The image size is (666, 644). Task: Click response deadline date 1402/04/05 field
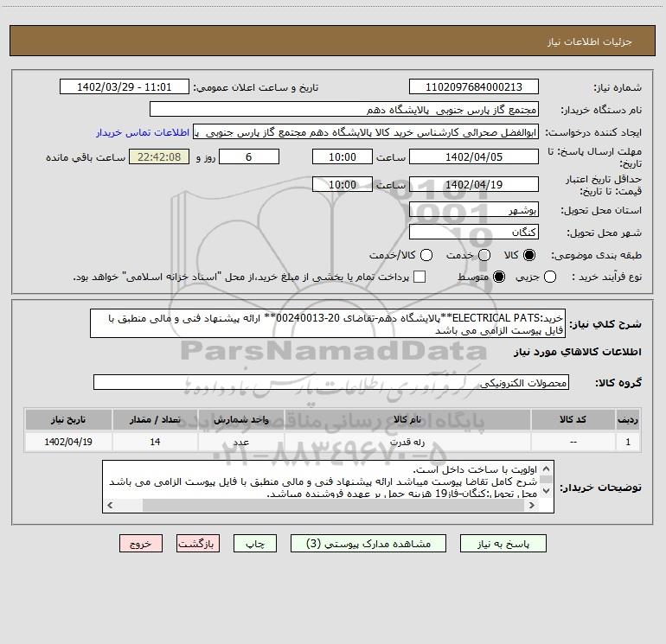[474, 157]
